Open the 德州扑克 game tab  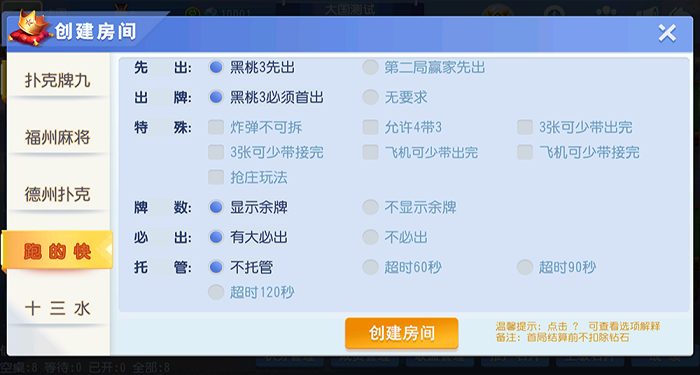coord(58,195)
